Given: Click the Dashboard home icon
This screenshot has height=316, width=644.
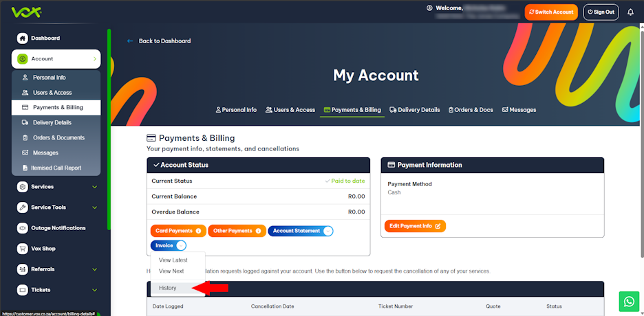Looking at the screenshot, I should [23, 38].
